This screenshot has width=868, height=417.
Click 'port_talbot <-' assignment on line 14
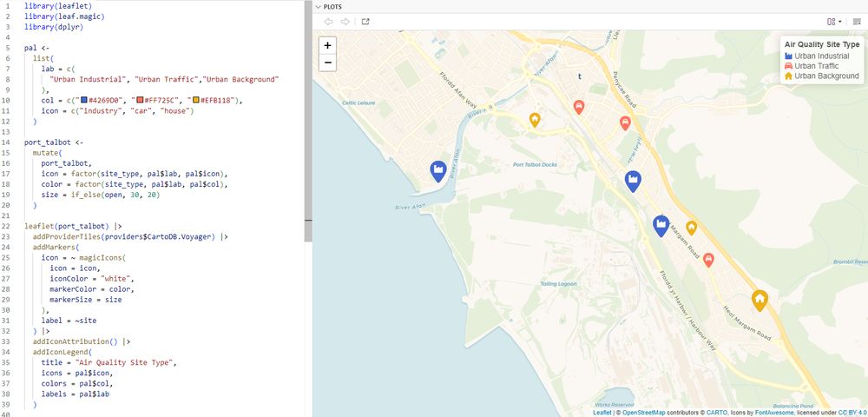click(x=54, y=142)
